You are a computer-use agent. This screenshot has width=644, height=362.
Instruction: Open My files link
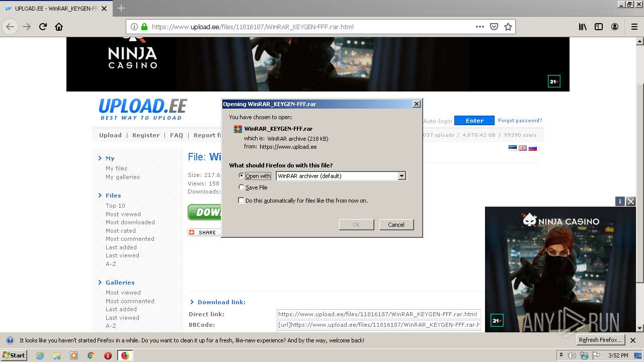(x=116, y=168)
